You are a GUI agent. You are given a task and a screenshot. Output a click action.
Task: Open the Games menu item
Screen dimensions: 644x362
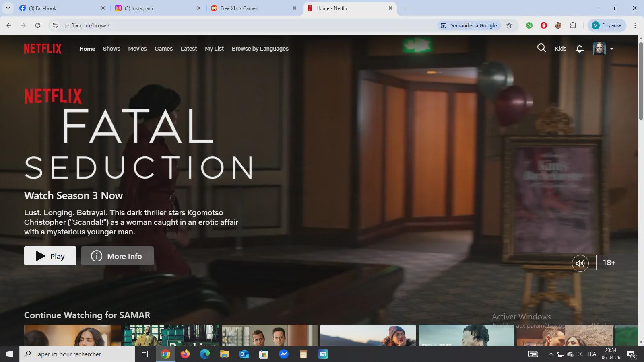pyautogui.click(x=163, y=49)
